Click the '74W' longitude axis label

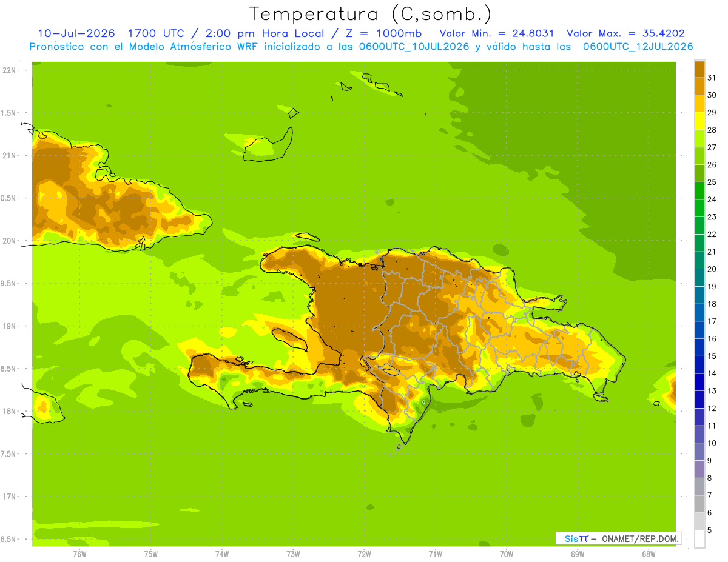(222, 554)
